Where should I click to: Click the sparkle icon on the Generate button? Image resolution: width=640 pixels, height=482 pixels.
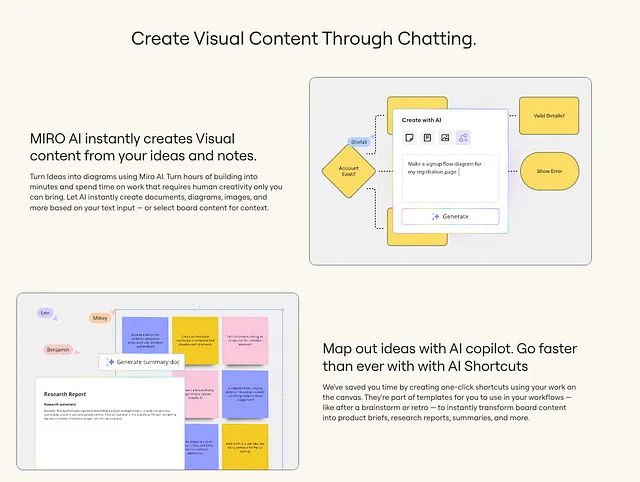point(436,216)
